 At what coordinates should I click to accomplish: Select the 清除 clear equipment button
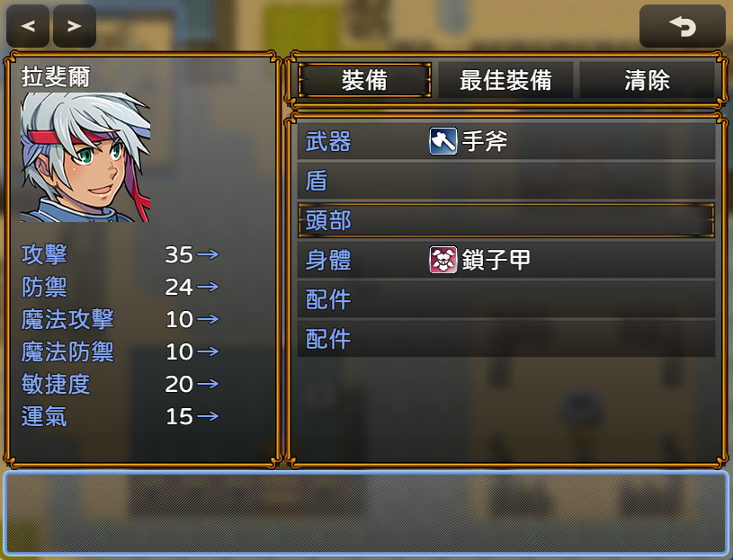648,80
